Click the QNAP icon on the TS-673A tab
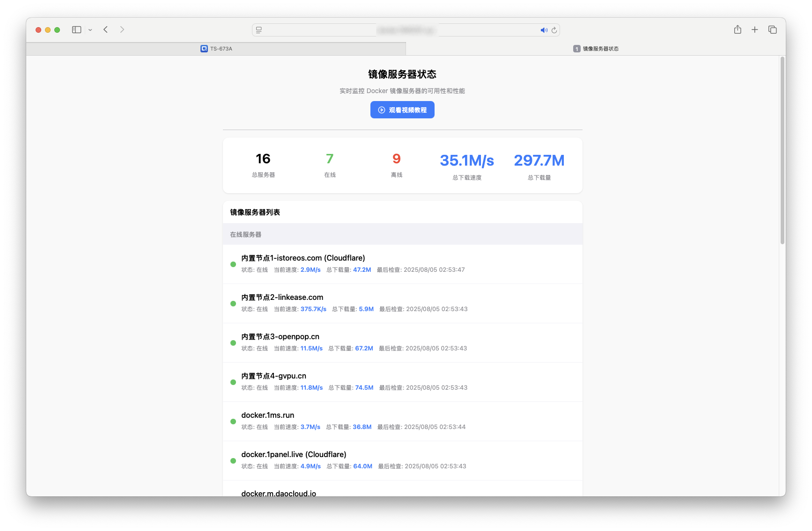 tap(203, 48)
